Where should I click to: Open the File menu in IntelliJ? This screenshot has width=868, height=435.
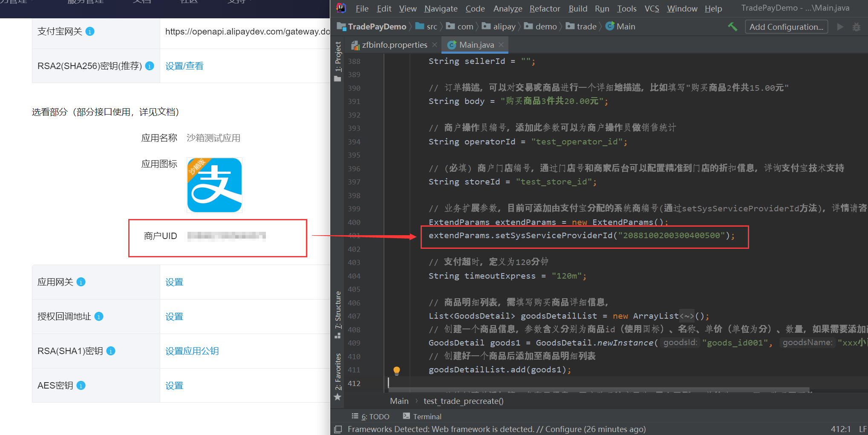[x=362, y=9]
